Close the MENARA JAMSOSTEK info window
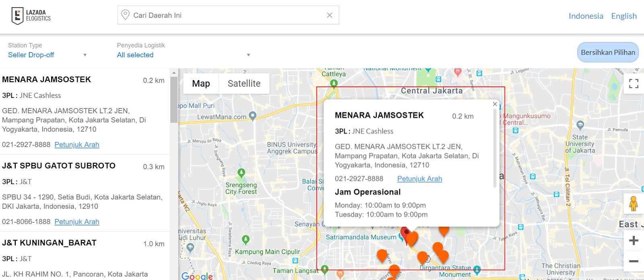 (x=495, y=104)
